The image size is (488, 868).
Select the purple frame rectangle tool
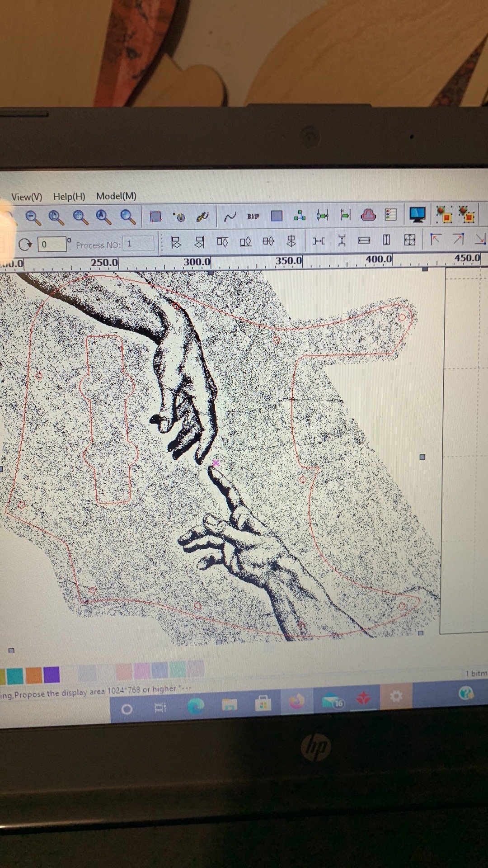click(x=155, y=217)
